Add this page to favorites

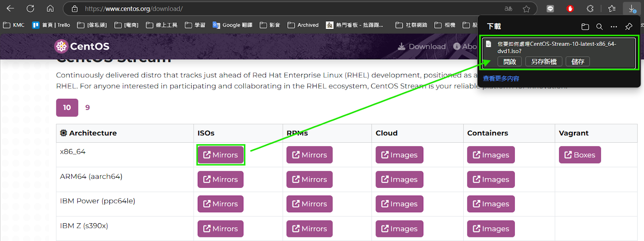(526, 8)
